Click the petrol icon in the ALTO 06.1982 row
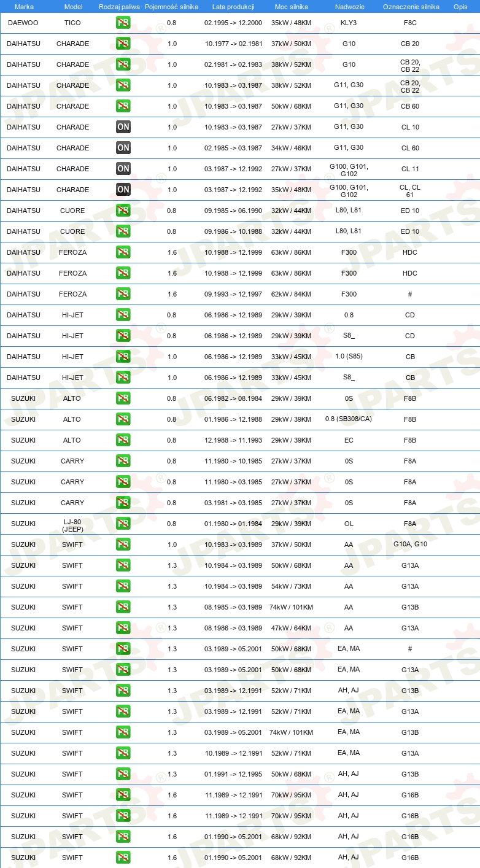This screenshot has height=868, width=480. click(x=123, y=398)
